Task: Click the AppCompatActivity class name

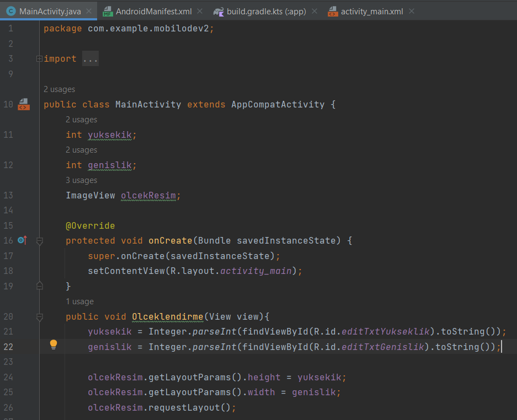Action: click(x=278, y=104)
